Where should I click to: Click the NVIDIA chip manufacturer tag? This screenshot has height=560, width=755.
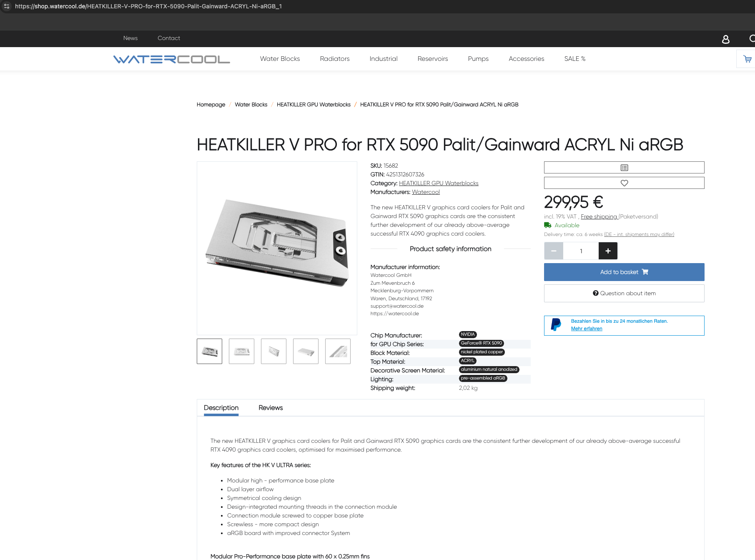(468, 334)
